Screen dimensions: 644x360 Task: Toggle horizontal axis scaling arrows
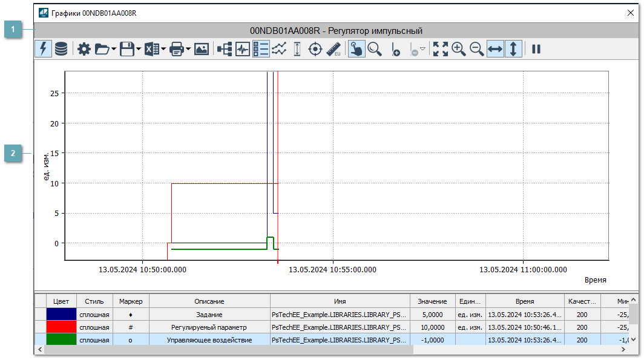[x=495, y=50]
